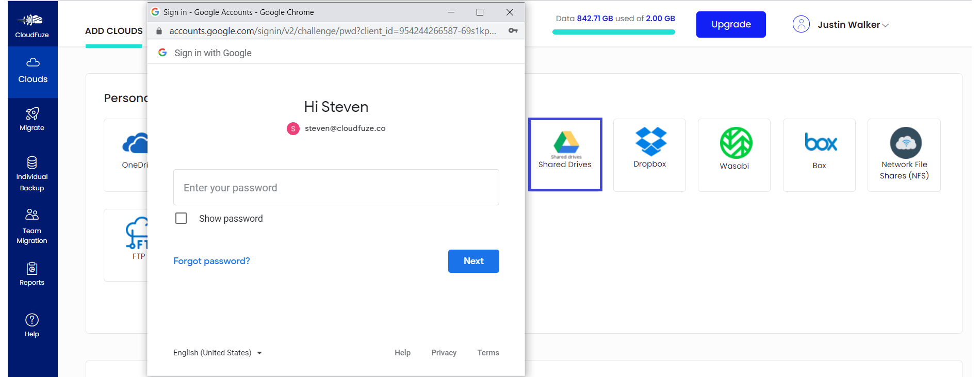Open the Migrate rocket icon
Viewport: 980px width, 377px height.
coord(32,113)
